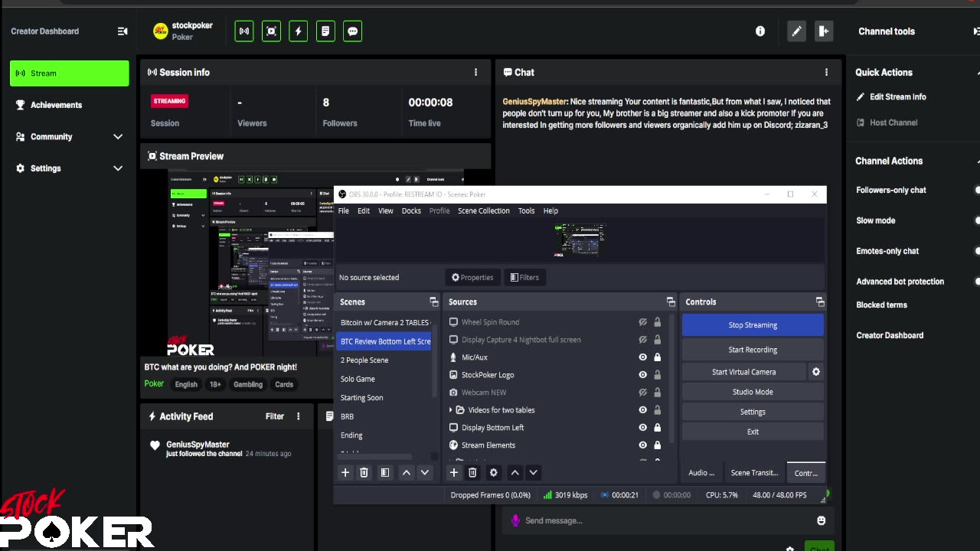Screen dimensions: 980x551
Task: Click the pencil edit icon in Kick header
Action: coord(796,31)
